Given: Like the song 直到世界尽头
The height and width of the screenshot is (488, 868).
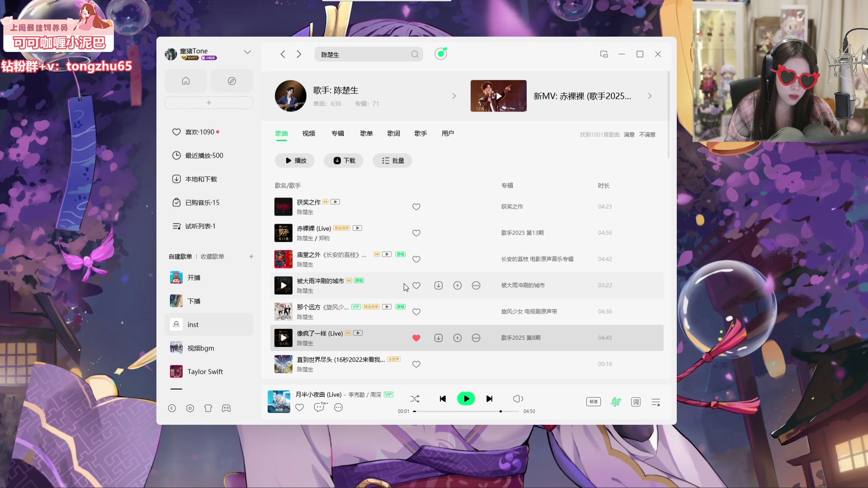Looking at the screenshot, I should click(416, 364).
